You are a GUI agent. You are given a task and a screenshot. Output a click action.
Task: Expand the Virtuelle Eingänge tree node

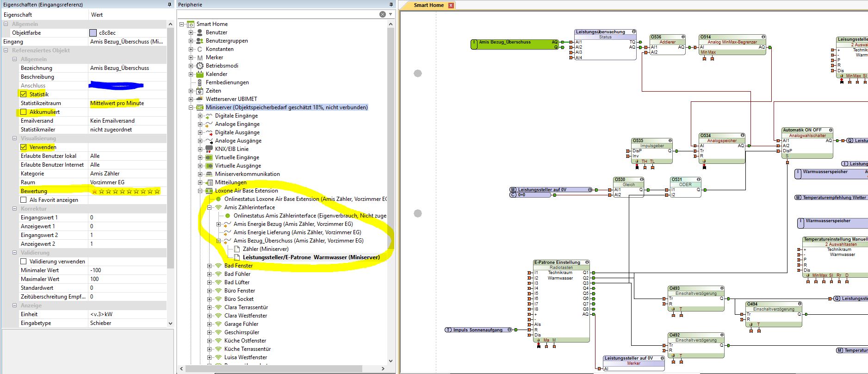coord(200,157)
